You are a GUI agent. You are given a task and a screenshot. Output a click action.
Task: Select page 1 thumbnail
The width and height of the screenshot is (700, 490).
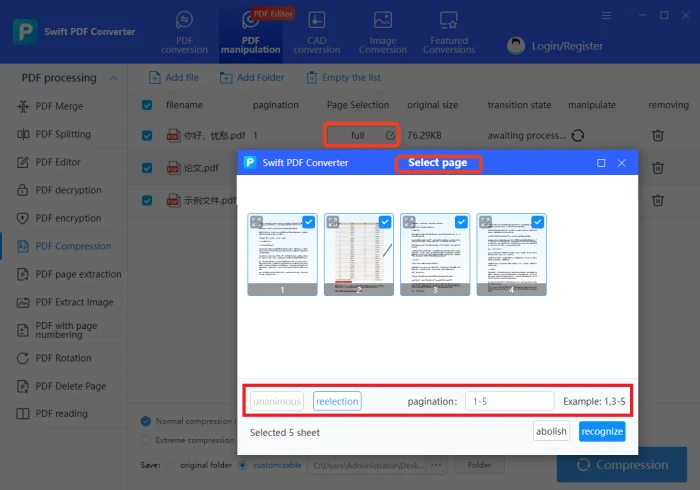(283, 254)
